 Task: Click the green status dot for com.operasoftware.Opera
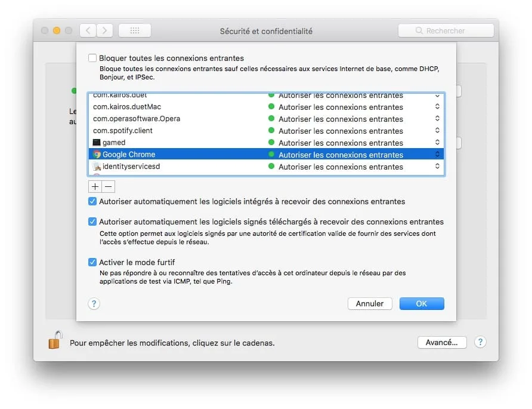click(271, 118)
